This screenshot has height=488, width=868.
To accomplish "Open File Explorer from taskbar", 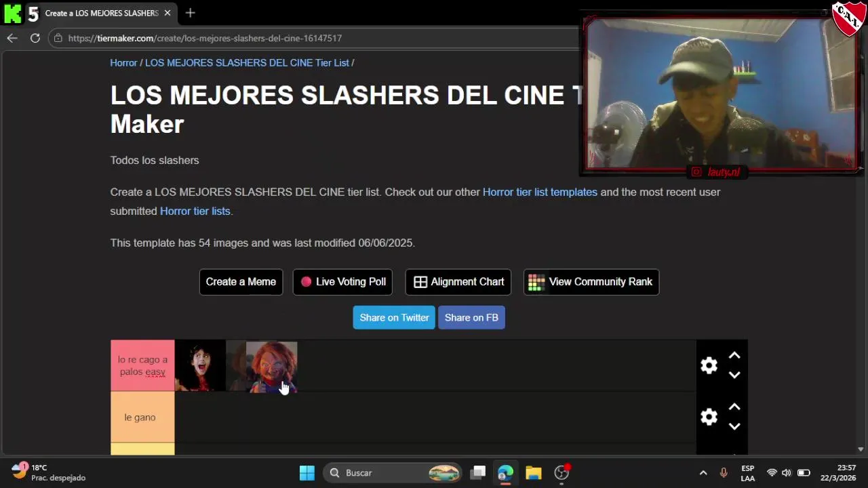I will [533, 473].
